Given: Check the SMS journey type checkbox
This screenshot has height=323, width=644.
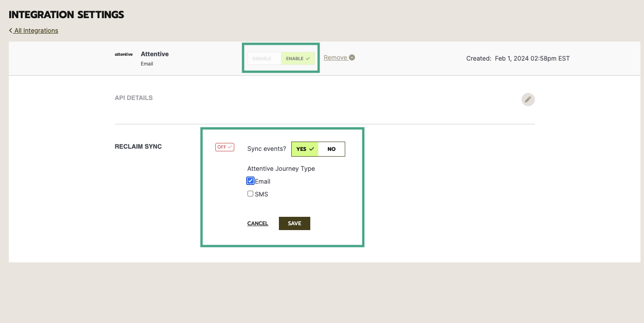Looking at the screenshot, I should pyautogui.click(x=251, y=194).
